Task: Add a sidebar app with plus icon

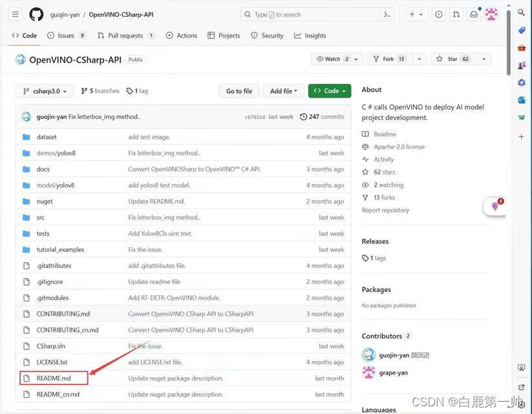Action: click(x=522, y=137)
